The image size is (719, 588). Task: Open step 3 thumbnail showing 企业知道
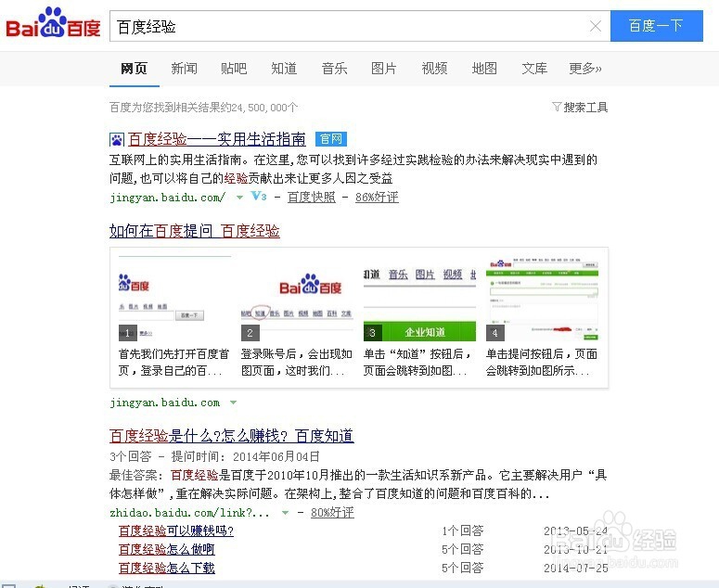coord(419,299)
